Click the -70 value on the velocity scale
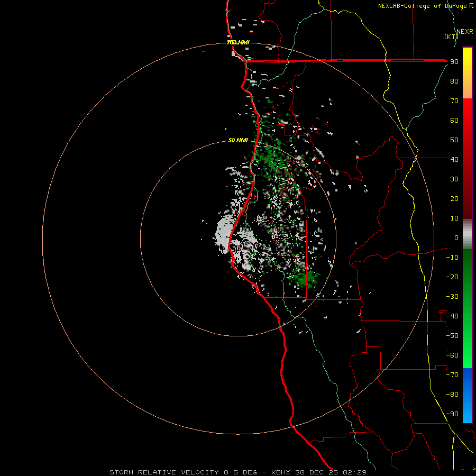Viewport: 476px width, 476px height. 452,374
